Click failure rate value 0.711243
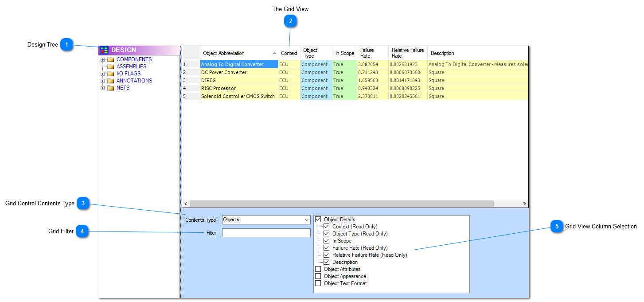The height and width of the screenshot is (302, 644). [x=373, y=72]
